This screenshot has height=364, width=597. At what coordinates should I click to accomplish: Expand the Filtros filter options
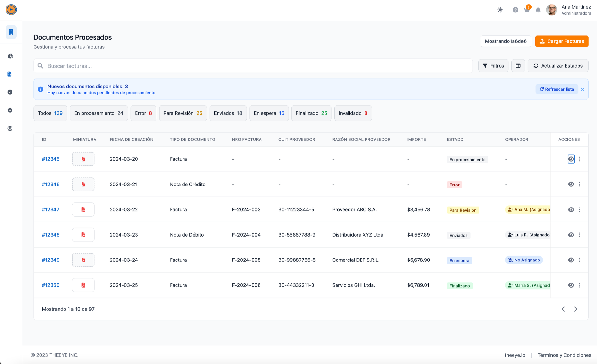tap(493, 66)
